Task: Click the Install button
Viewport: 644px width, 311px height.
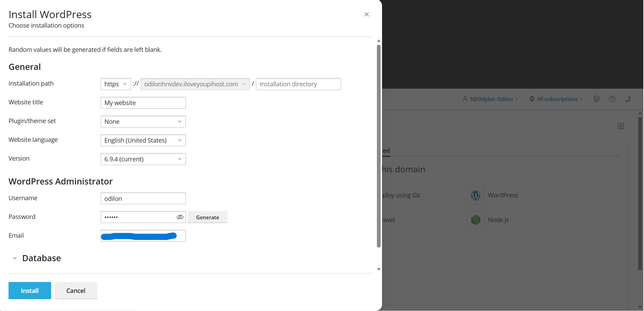Action: pyautogui.click(x=30, y=291)
